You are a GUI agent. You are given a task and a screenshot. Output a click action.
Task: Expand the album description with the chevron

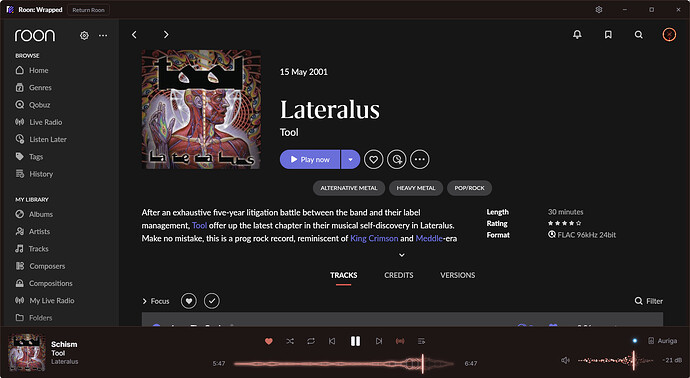[x=402, y=255]
